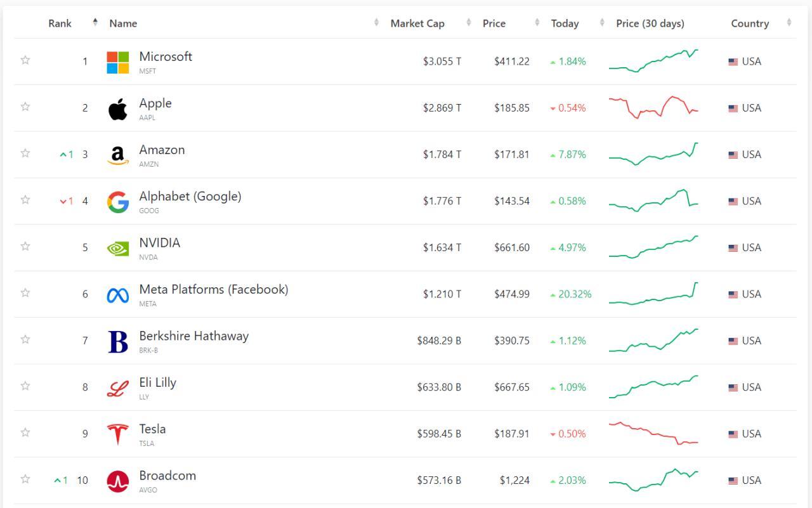Click the Price (30 days) column header
The height and width of the screenshot is (508, 812).
click(650, 23)
